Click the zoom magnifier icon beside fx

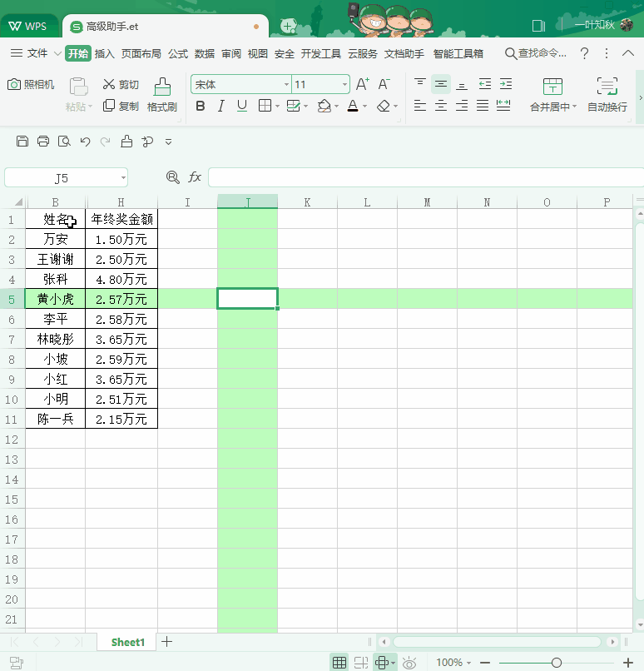(173, 177)
